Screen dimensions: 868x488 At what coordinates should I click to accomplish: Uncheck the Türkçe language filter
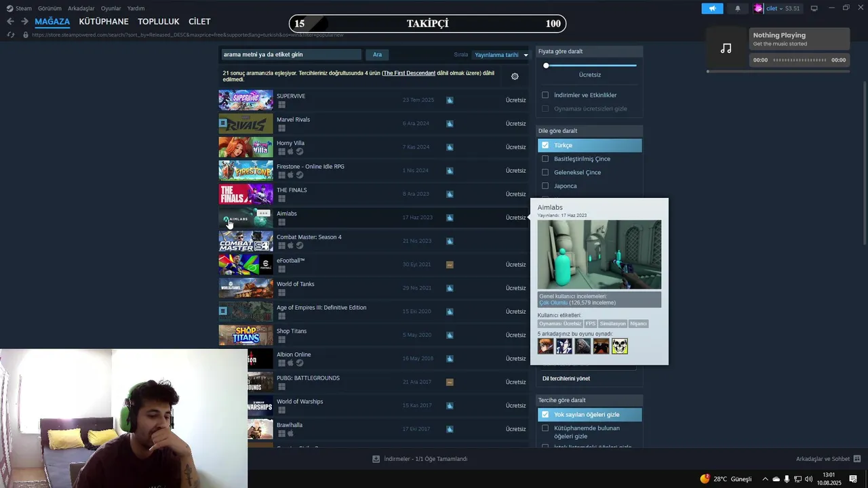[x=545, y=145]
